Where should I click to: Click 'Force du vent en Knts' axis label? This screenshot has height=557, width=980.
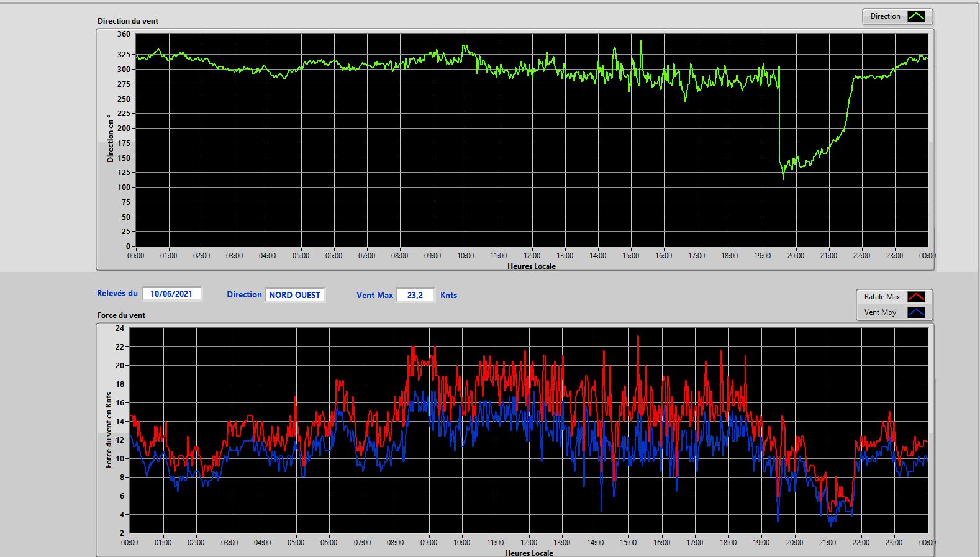109,430
